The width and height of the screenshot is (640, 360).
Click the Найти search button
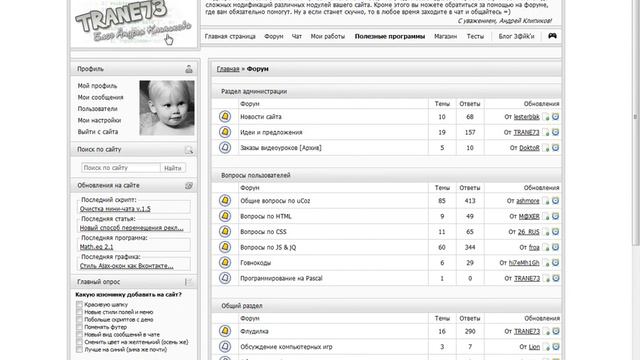tap(173, 168)
